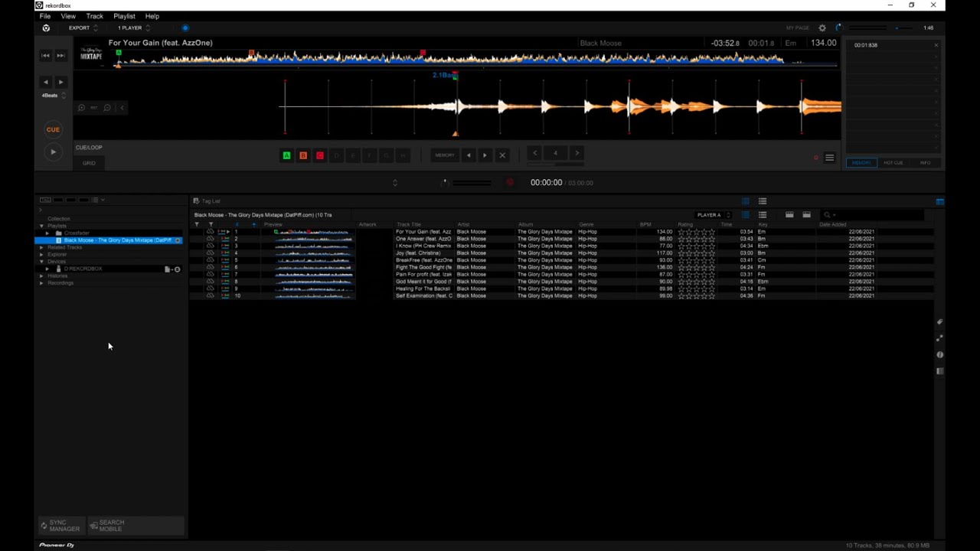
Task: Go to previous memory cue
Action: pos(469,155)
